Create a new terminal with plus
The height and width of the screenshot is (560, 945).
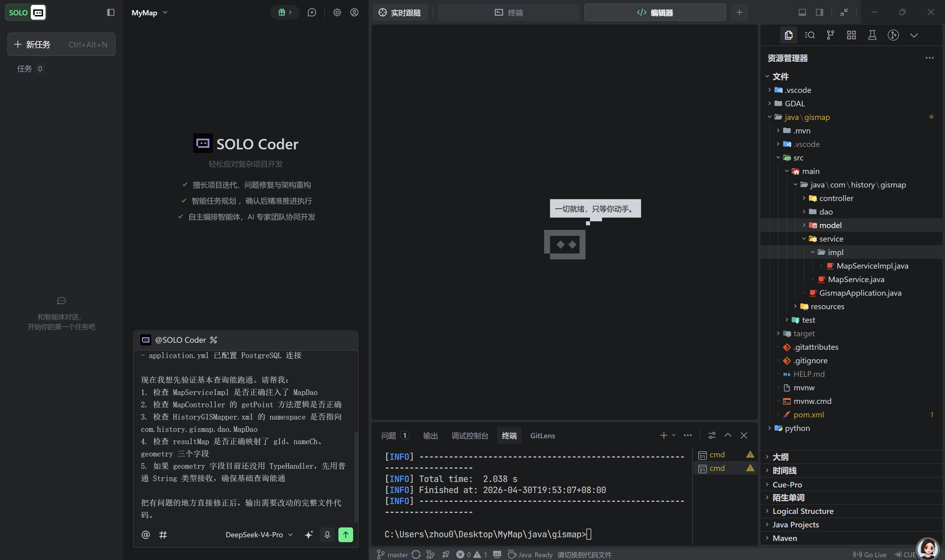pyautogui.click(x=664, y=436)
